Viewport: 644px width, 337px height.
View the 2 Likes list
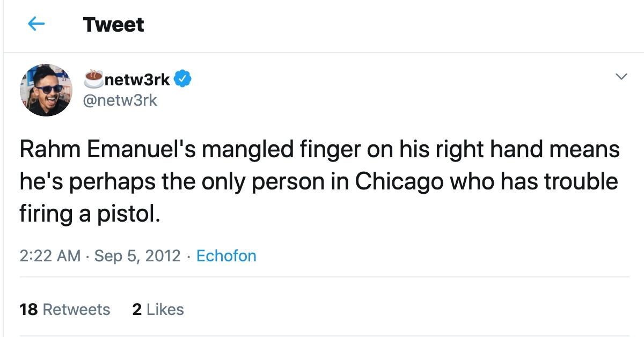coord(157,309)
